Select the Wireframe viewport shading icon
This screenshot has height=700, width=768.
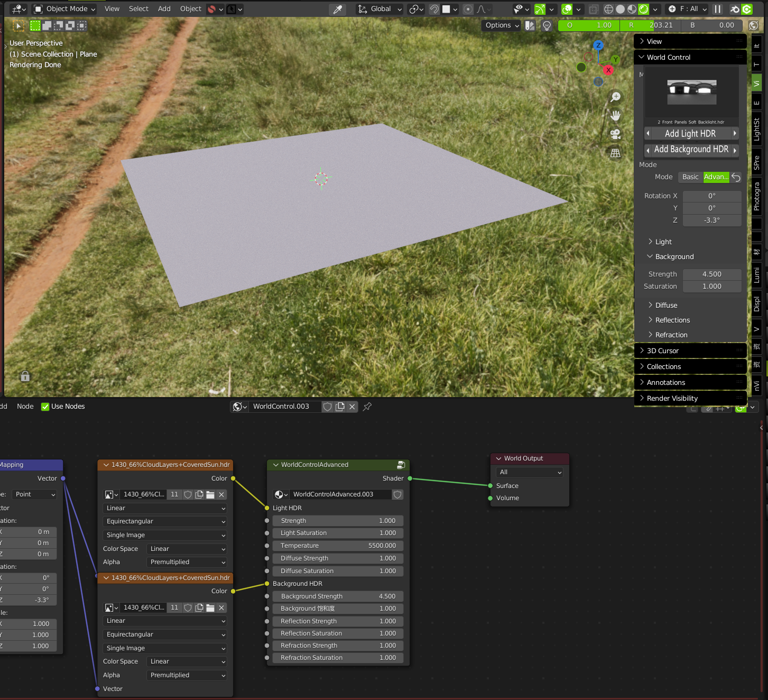tap(608, 9)
